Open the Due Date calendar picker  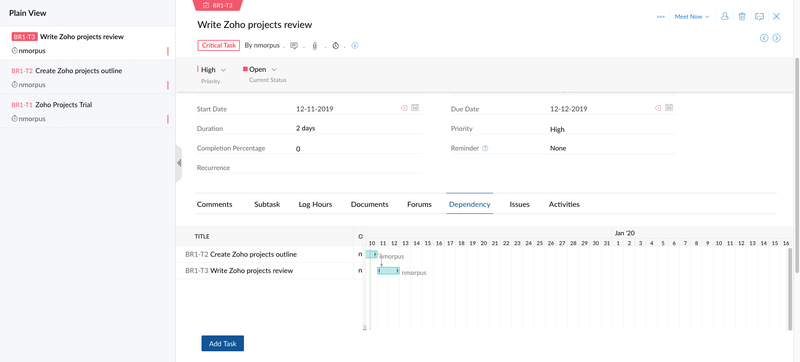click(669, 108)
